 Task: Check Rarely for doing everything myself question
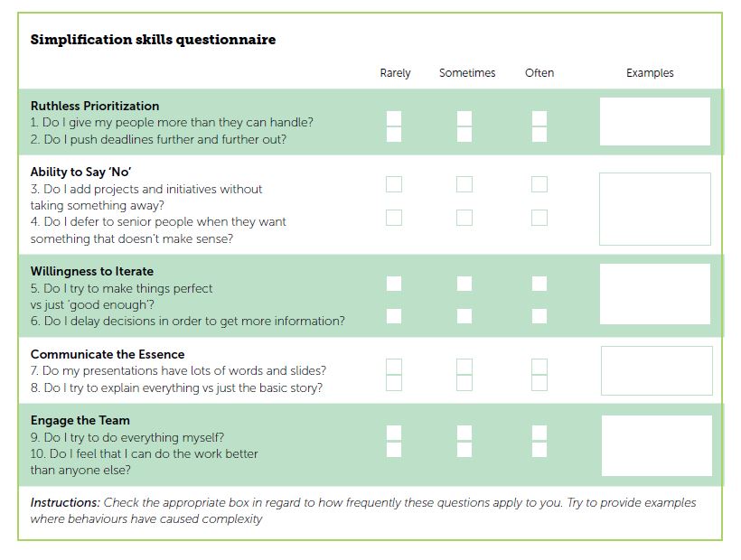394,434
